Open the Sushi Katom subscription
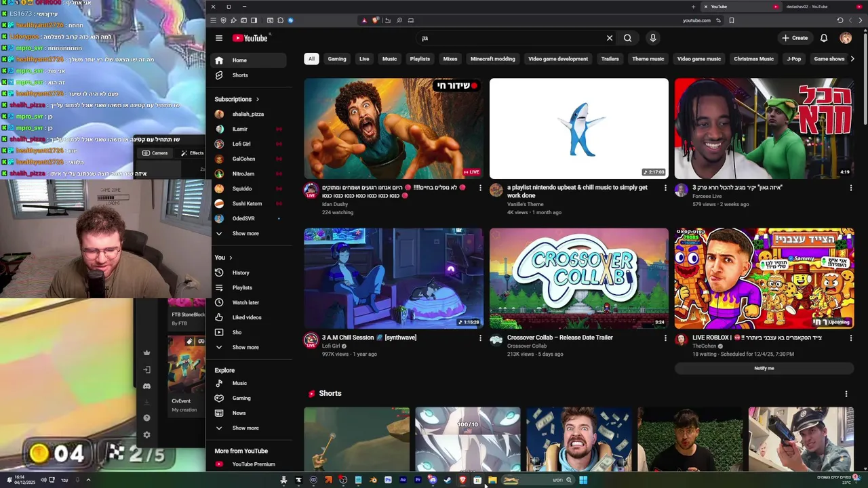 249,203
